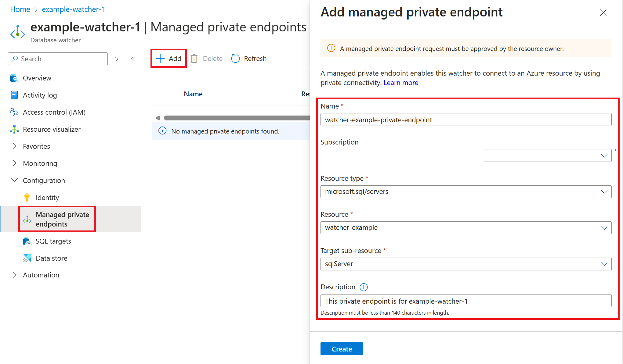This screenshot has width=623, height=364.
Task: Open the Target sub-resource dropdown
Action: [x=604, y=264]
